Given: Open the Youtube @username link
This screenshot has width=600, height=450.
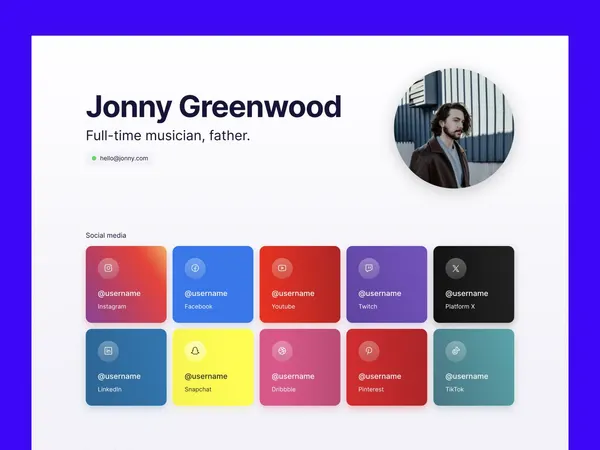Looking at the screenshot, I should click(x=293, y=293).
